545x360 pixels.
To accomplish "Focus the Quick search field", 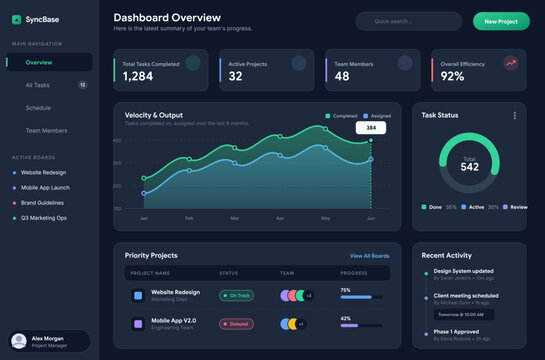I will pyautogui.click(x=409, y=21).
